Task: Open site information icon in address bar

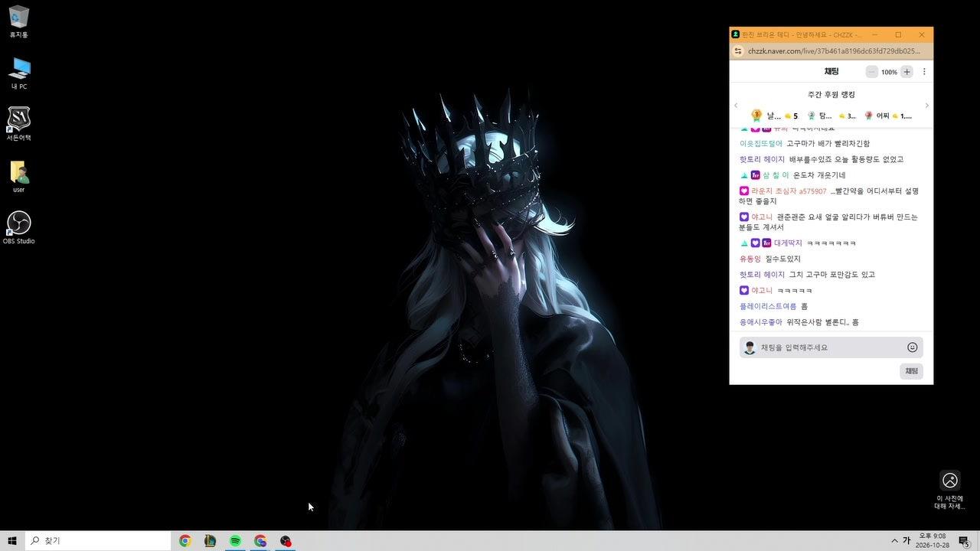Action: pos(738,51)
